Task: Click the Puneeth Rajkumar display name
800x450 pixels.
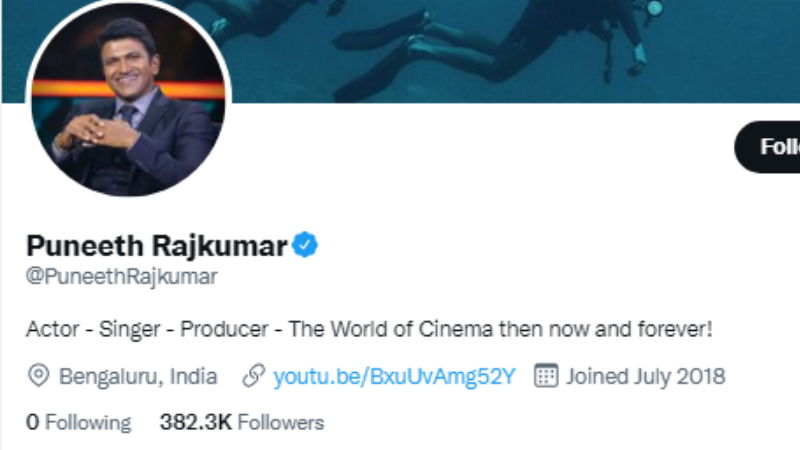Action: [157, 246]
